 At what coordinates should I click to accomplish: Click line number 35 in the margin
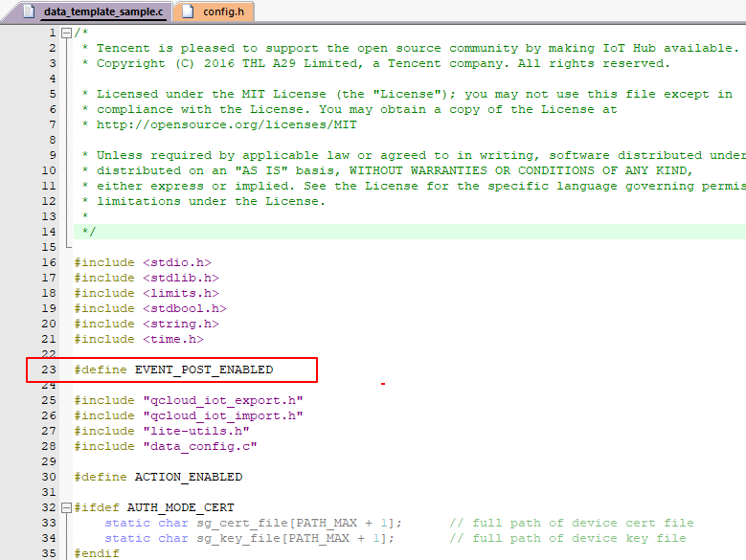coord(49,554)
